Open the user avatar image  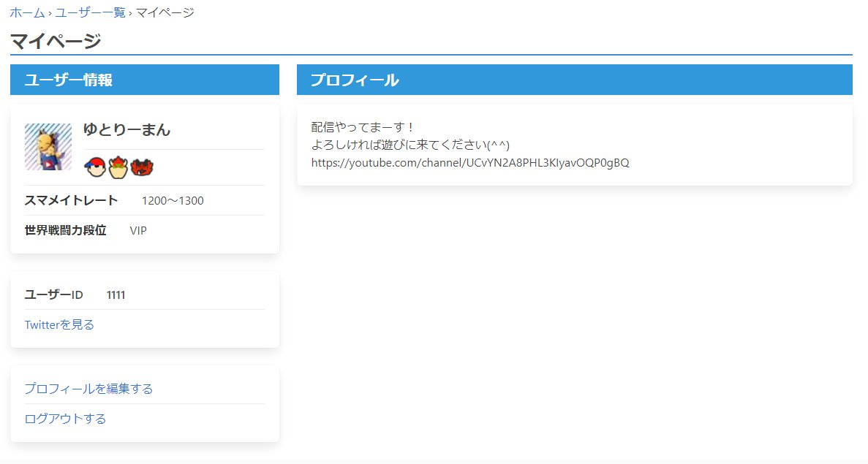point(48,147)
